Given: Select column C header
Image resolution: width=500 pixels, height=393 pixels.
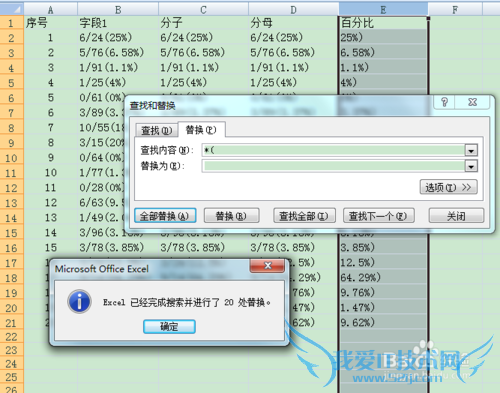Looking at the screenshot, I should point(203,9).
